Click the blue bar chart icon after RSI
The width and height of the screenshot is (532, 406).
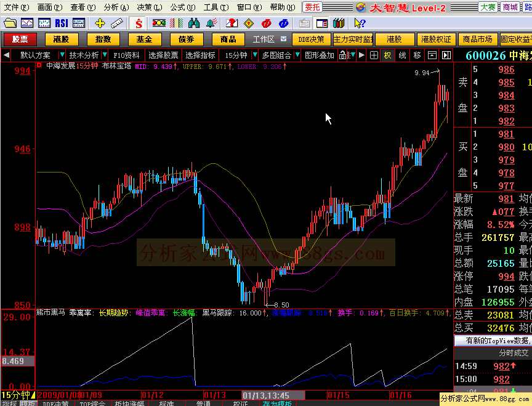(x=79, y=23)
